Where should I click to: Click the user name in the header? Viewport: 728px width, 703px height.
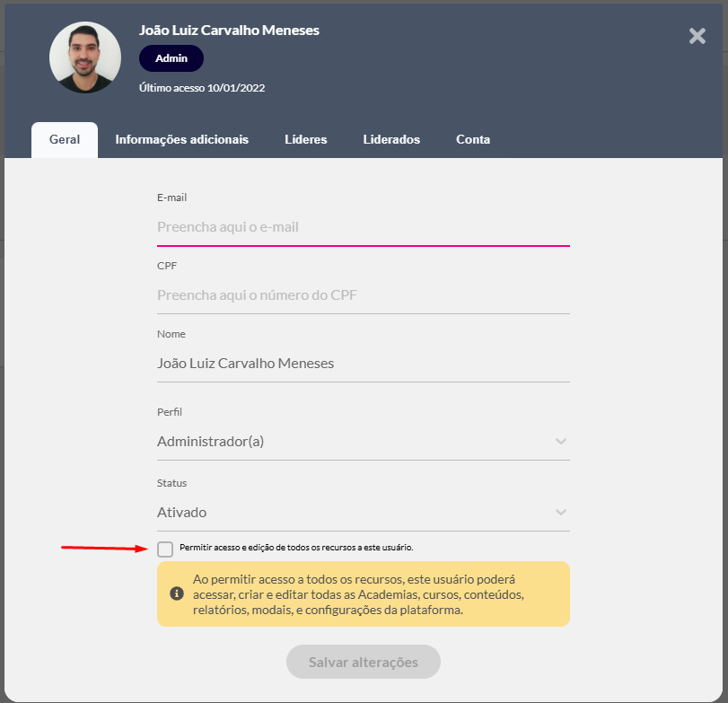pyautogui.click(x=229, y=31)
